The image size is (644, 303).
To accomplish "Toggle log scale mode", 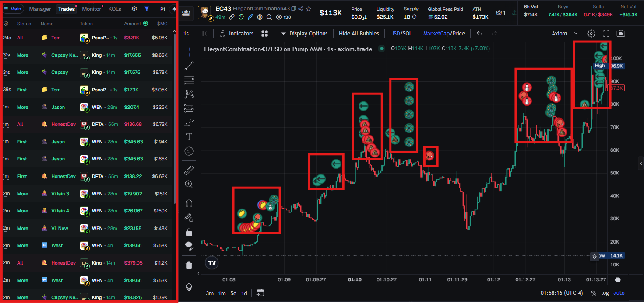I will point(605,293).
